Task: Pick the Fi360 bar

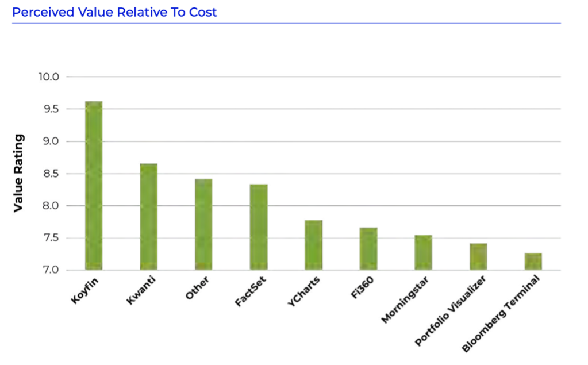Action: (368, 249)
